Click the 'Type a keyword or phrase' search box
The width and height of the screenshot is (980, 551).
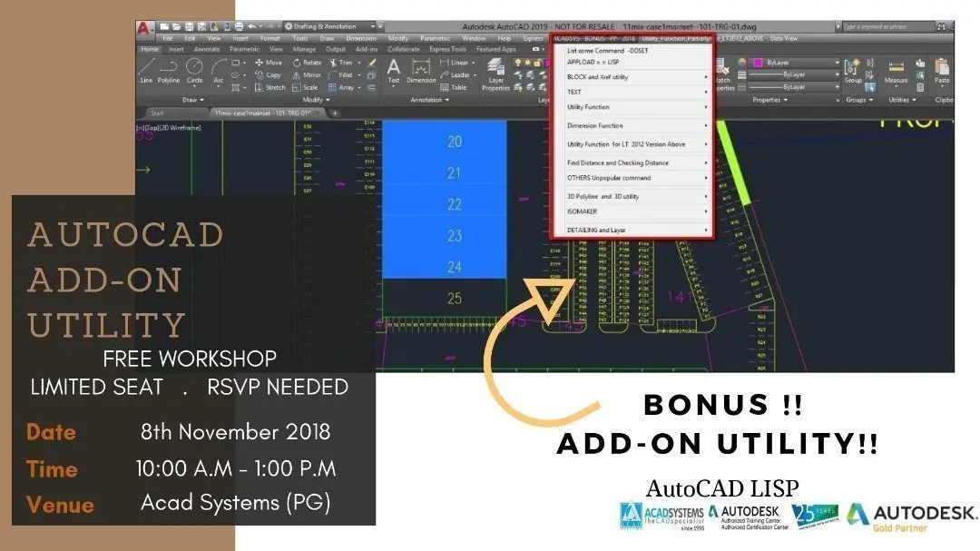pyautogui.click(x=887, y=27)
